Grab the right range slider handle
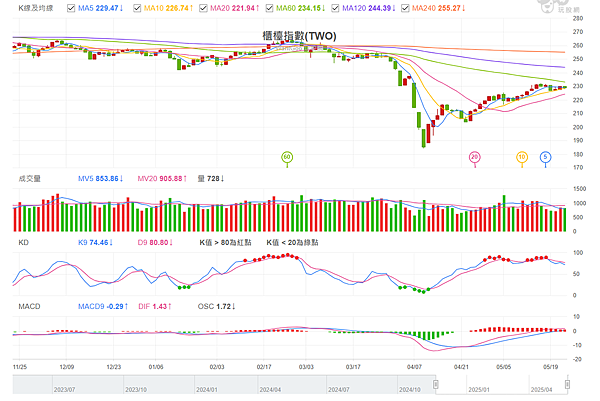The width and height of the screenshot is (600, 401). pyautogui.click(x=567, y=384)
